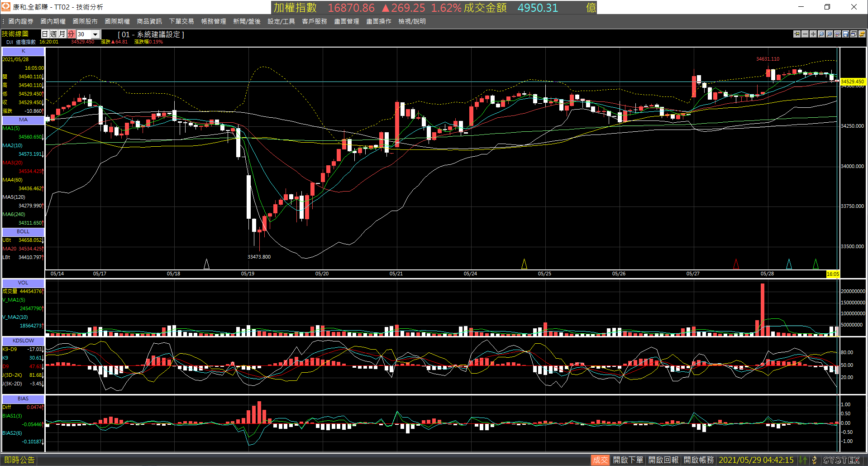Click the green triangle marker after 05/28
Image resolution: width=868 pixels, height=466 pixels.
tap(816, 264)
